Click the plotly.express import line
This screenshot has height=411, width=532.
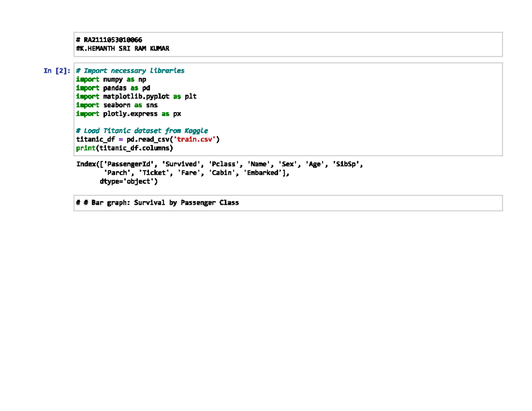tap(129, 114)
